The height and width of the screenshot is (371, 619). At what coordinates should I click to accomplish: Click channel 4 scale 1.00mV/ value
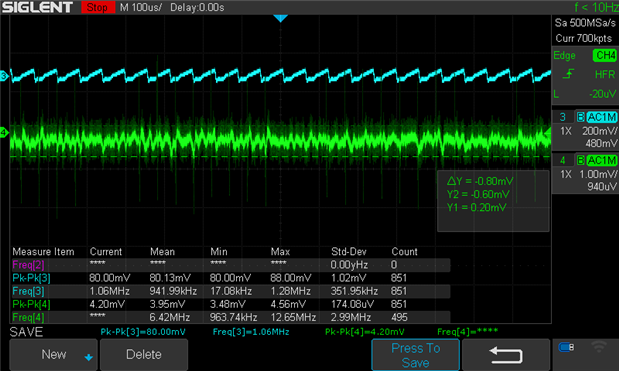597,174
